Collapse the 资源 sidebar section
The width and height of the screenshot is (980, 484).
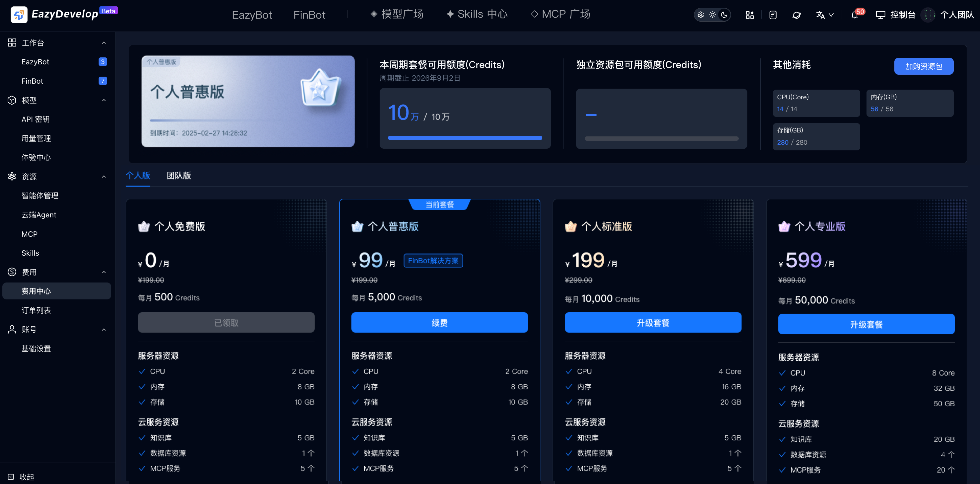(104, 177)
